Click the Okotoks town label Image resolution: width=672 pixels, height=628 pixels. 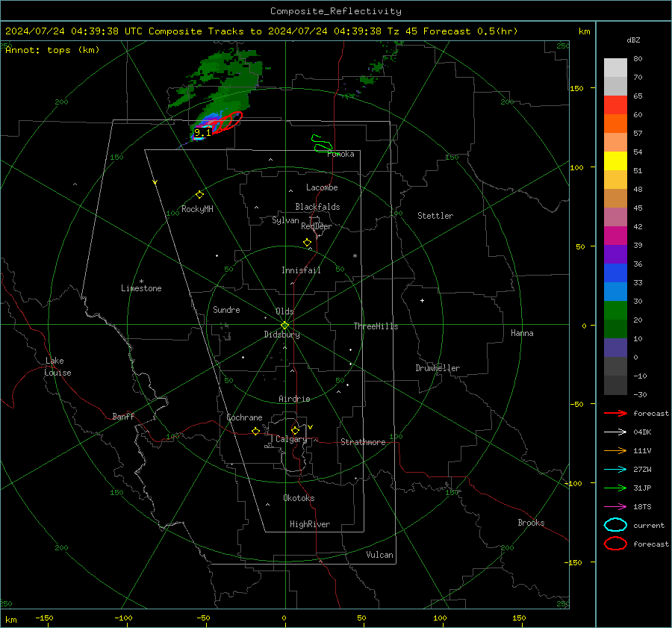pyautogui.click(x=299, y=498)
